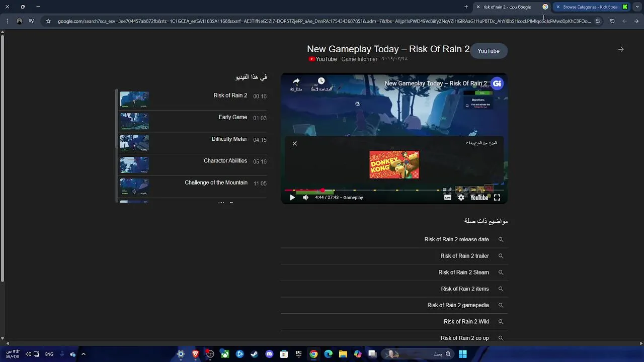The image size is (644, 362).
Task: Switch ENG input language in tray
Action: [x=49, y=354]
